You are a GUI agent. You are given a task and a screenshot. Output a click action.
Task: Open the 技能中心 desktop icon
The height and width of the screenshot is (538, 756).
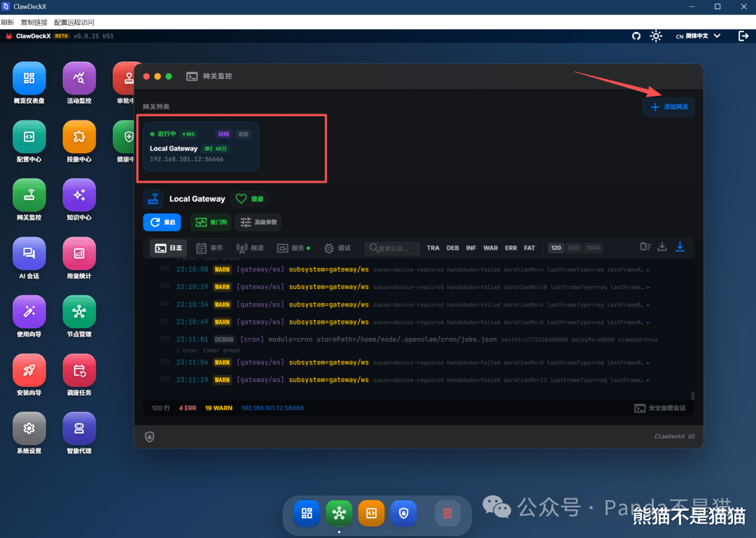(79, 137)
